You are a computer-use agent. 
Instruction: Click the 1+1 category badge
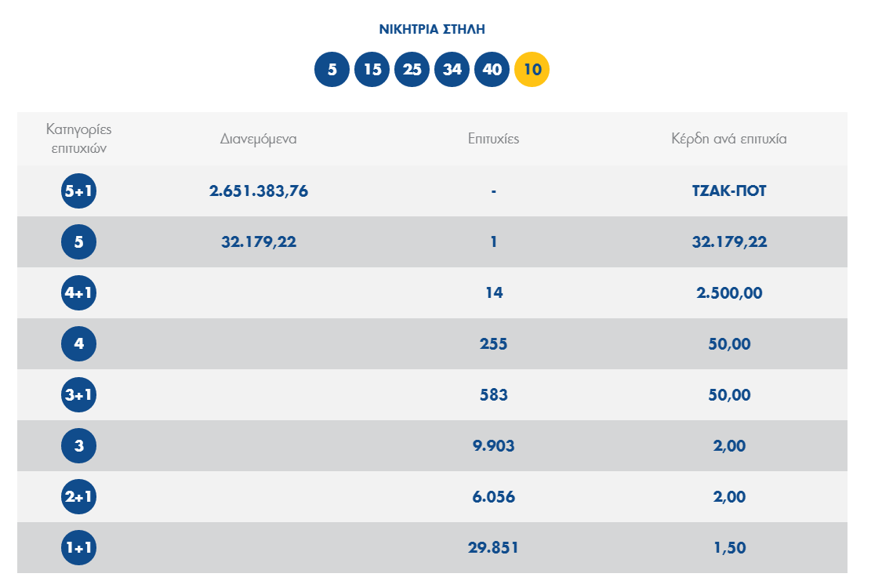click(78, 548)
